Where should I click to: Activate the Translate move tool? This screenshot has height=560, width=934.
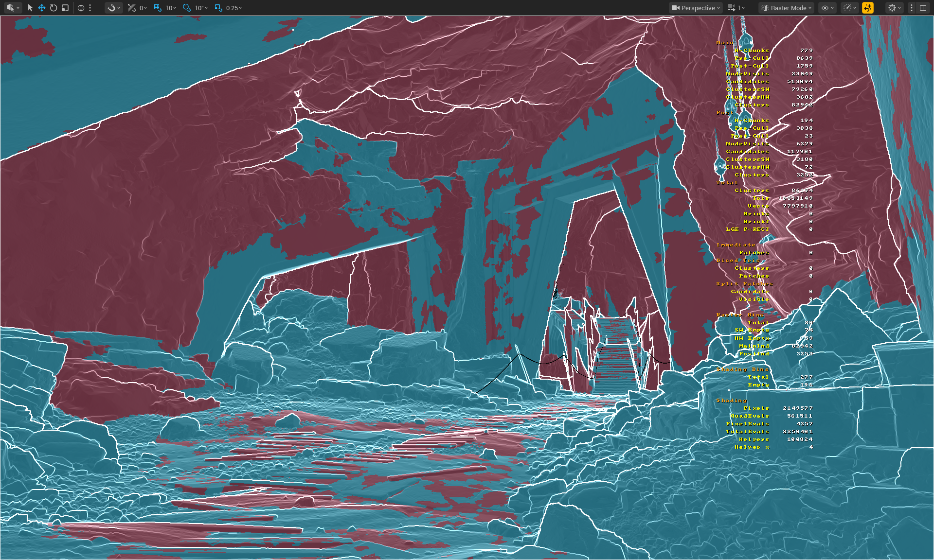pyautogui.click(x=42, y=8)
